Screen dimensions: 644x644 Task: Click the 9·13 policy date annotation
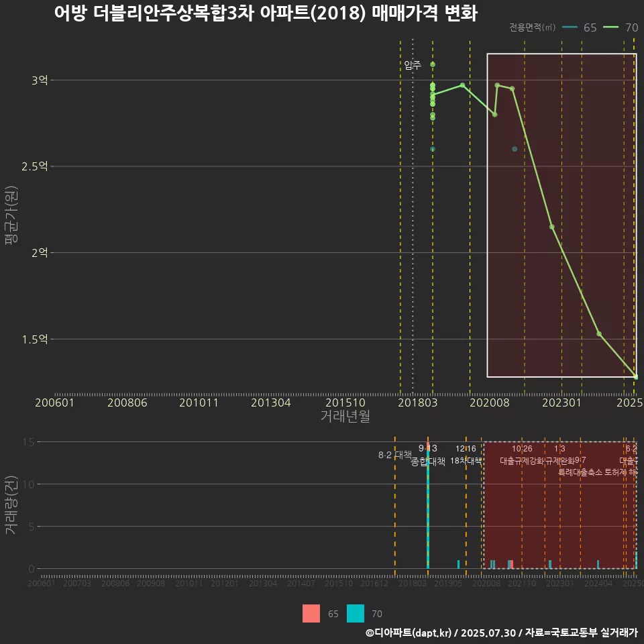pos(427,448)
